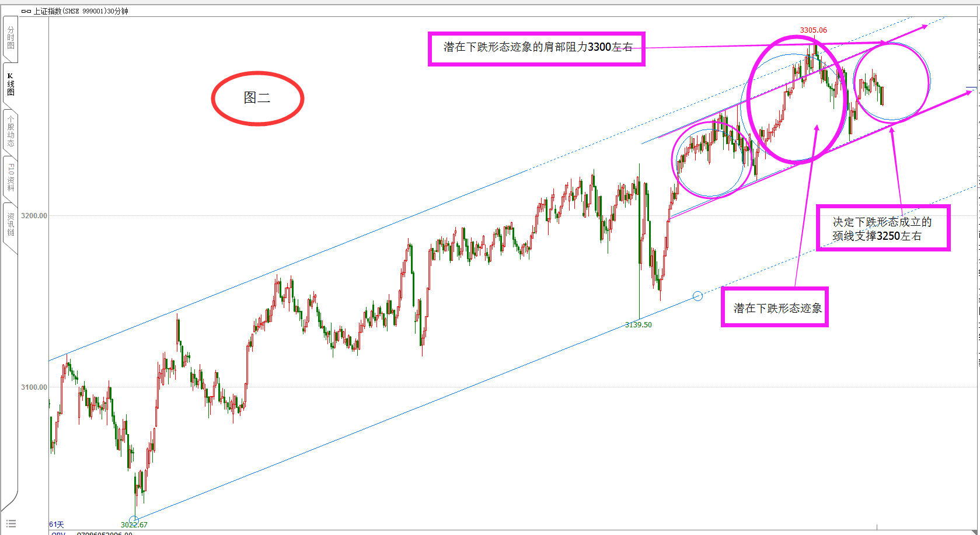The image size is (980, 535).
Task: Select the K线图 side tab
Action: pos(11,85)
